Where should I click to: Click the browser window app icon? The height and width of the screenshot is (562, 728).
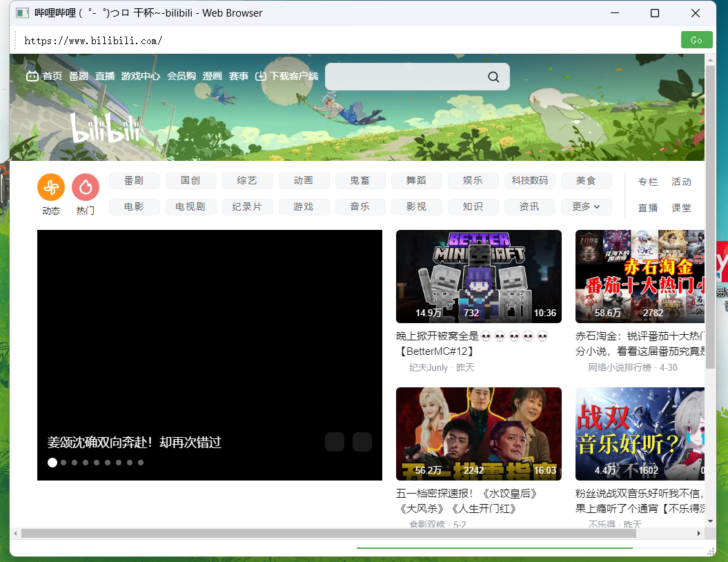click(22, 13)
